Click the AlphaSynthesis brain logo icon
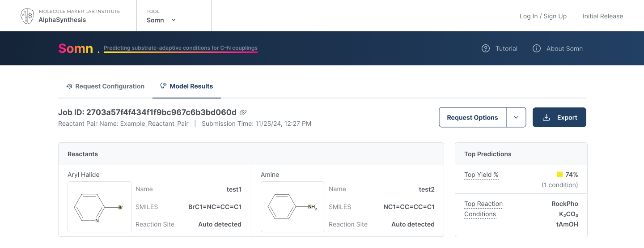 click(x=27, y=16)
